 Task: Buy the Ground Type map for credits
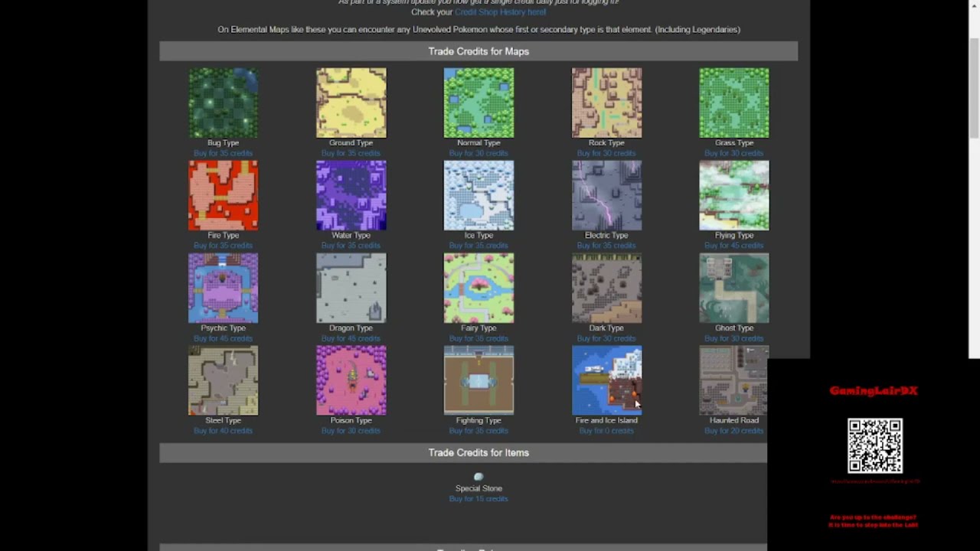click(351, 153)
